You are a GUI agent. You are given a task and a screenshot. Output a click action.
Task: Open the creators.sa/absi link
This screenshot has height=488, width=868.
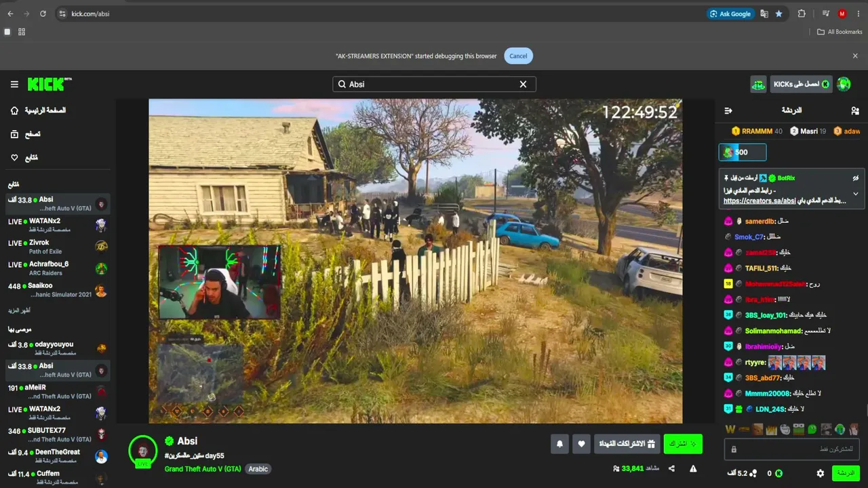click(759, 201)
